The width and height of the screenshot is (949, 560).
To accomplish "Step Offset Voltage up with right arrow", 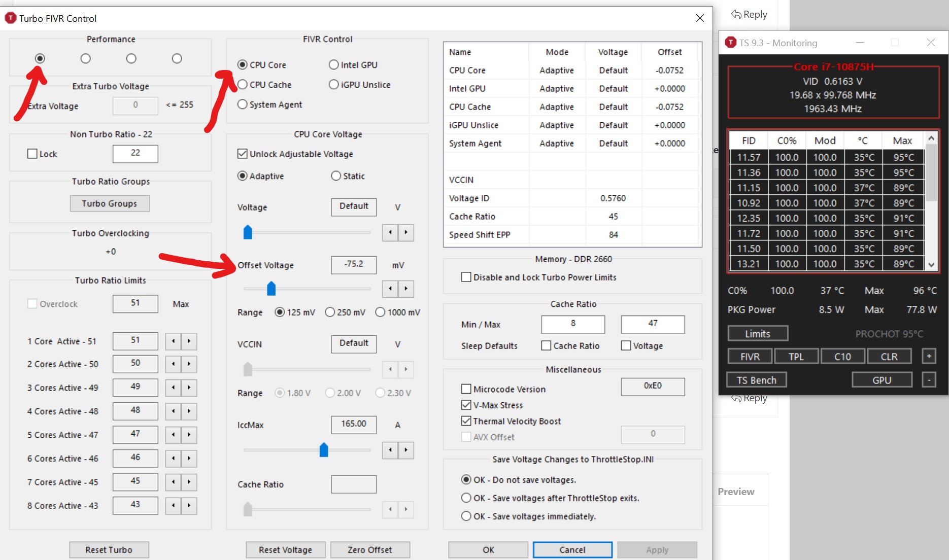I will (406, 289).
